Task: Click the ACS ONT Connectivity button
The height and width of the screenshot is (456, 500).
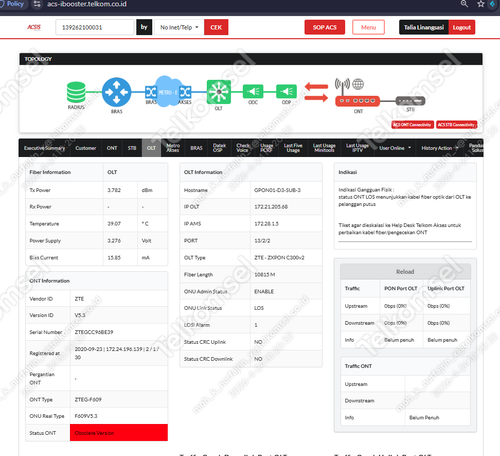Action: (412, 125)
